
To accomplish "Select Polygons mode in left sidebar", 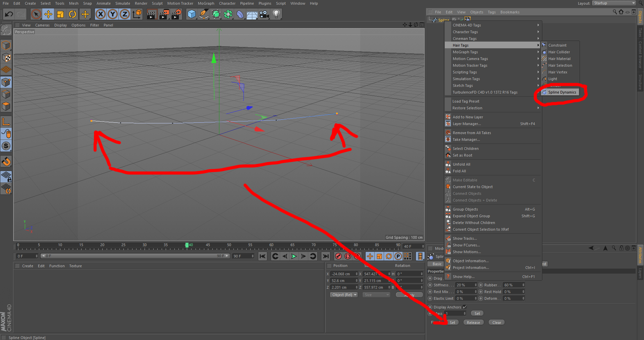I will click(x=6, y=107).
